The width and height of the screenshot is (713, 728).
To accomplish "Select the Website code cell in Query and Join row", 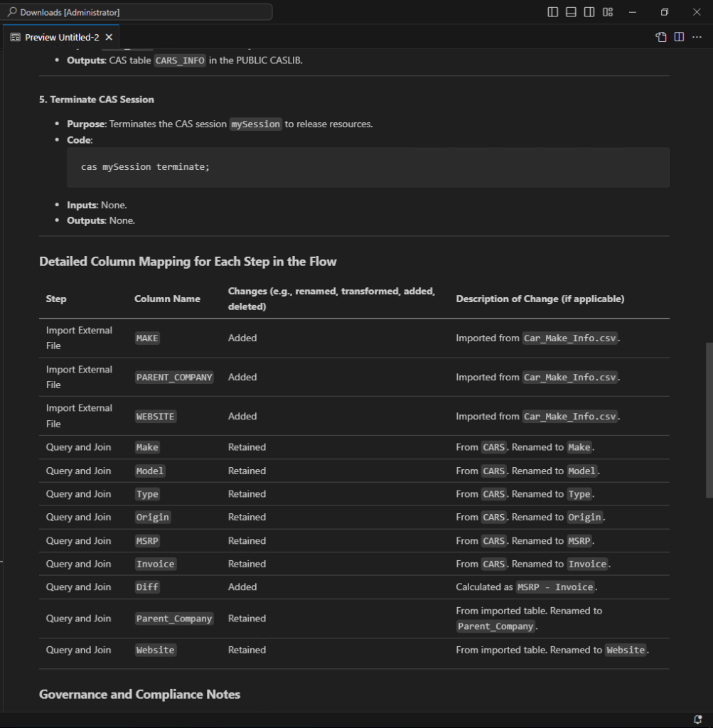I will click(155, 649).
